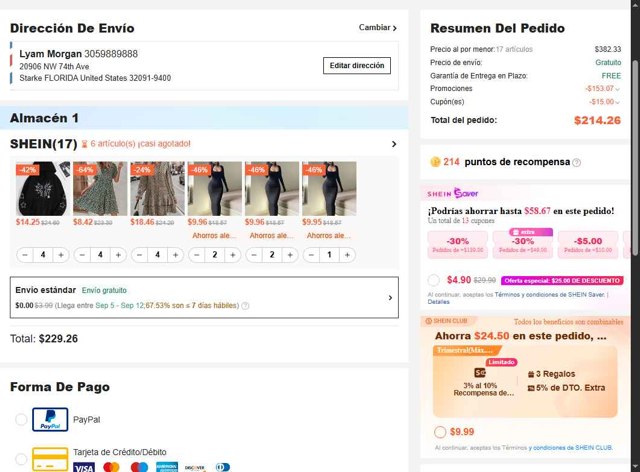The height and width of the screenshot is (472, 640).
Task: Click the Envío gratuito label
Action: 104,290
